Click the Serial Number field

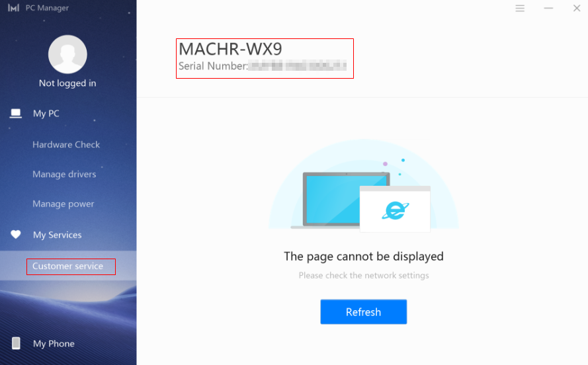pos(263,66)
